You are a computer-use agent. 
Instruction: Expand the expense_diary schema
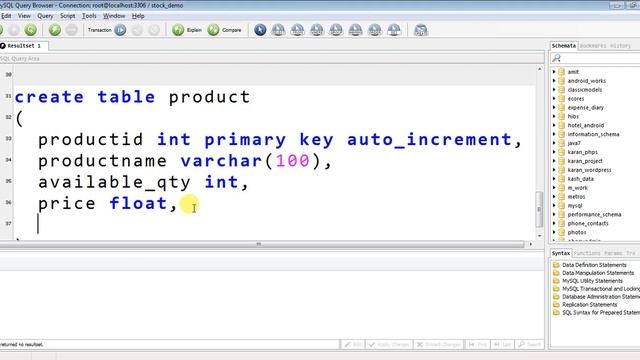click(x=554, y=107)
